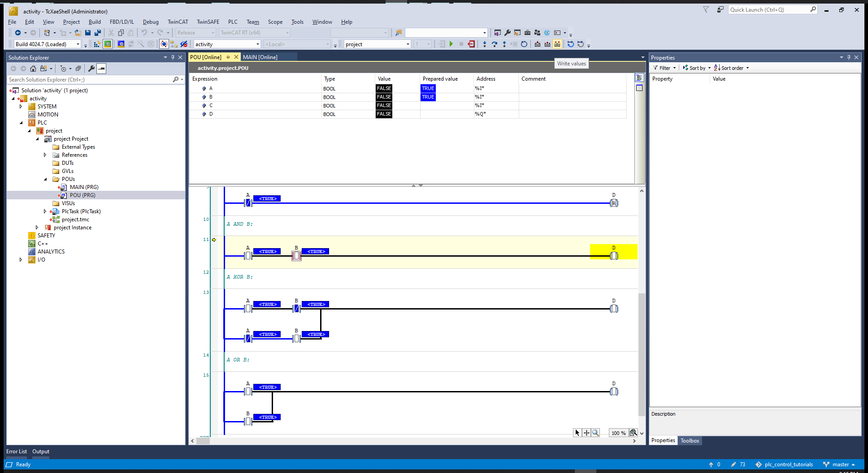Click the Home icon in Solution Explorer
Image resolution: width=868 pixels, height=473 pixels.
tap(33, 69)
